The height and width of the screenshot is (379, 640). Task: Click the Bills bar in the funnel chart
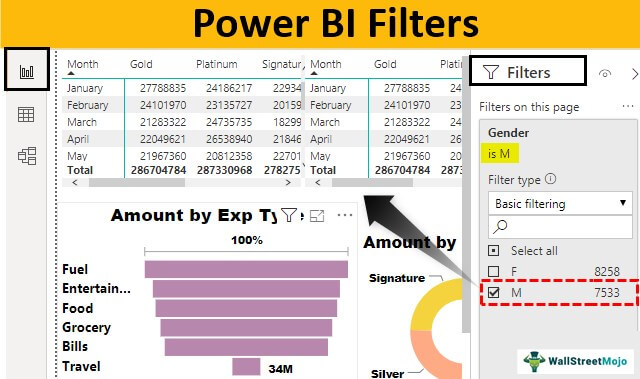246,347
